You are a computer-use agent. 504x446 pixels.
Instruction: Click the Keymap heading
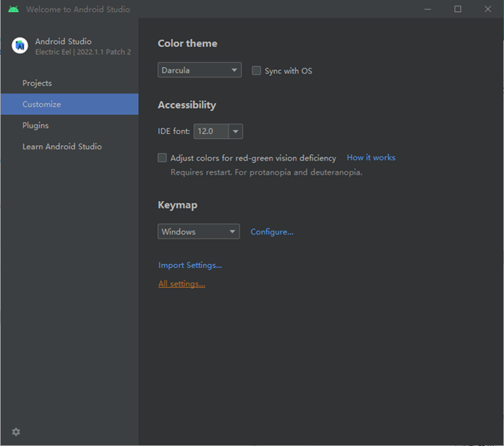pos(177,205)
